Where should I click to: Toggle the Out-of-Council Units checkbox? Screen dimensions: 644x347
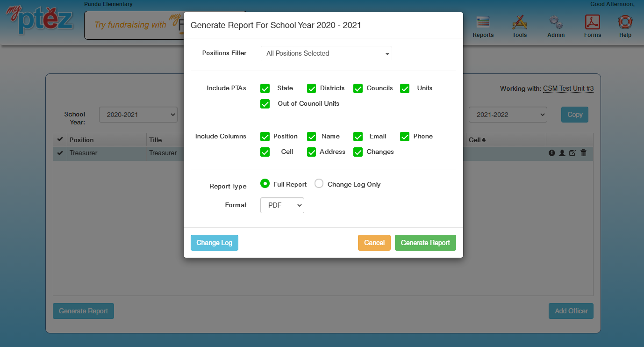[x=265, y=104]
